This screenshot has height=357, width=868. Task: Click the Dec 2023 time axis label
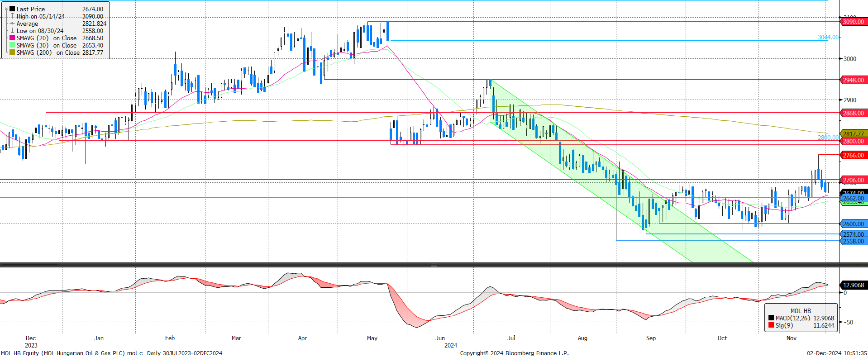tap(31, 342)
